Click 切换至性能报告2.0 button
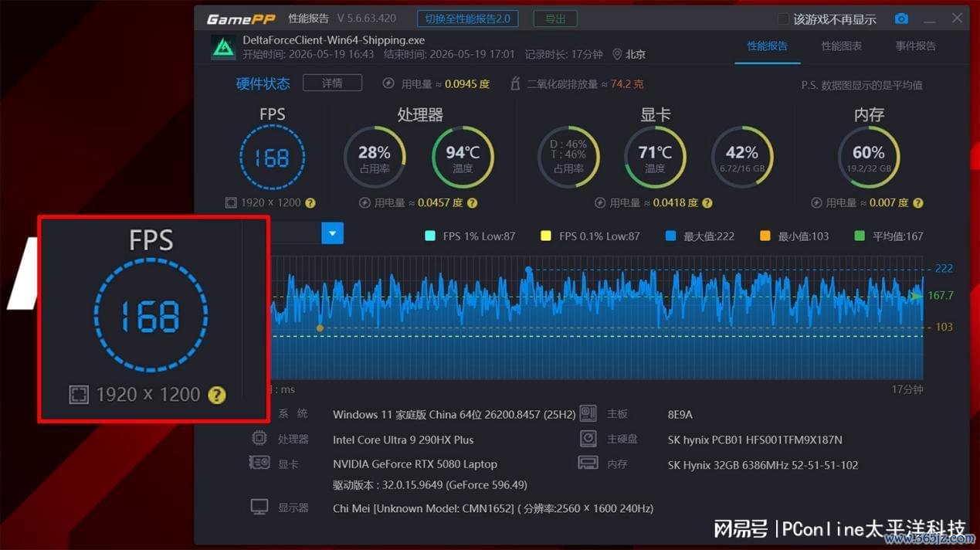Screen dimensions: 980x550 click(467, 19)
